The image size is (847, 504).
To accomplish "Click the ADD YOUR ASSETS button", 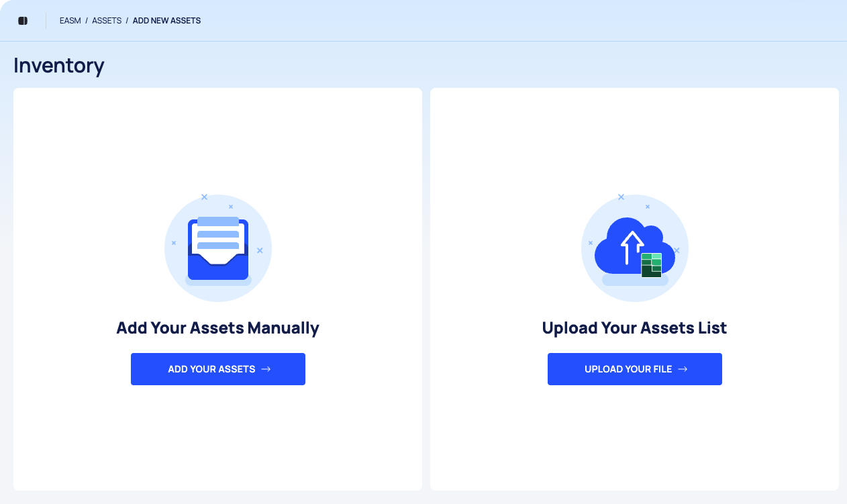I will pyautogui.click(x=218, y=369).
